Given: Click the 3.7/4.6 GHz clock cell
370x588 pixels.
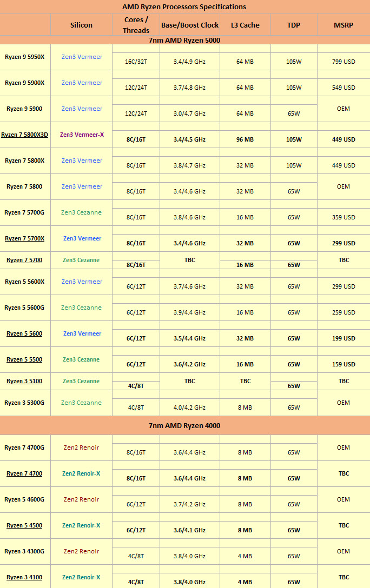Looking at the screenshot, I should 189,286.
